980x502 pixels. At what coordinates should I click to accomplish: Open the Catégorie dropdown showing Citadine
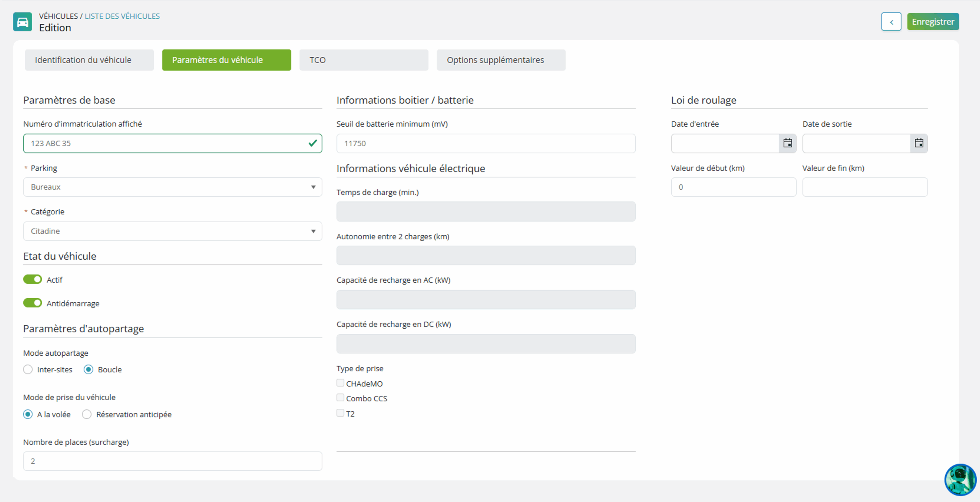click(173, 231)
